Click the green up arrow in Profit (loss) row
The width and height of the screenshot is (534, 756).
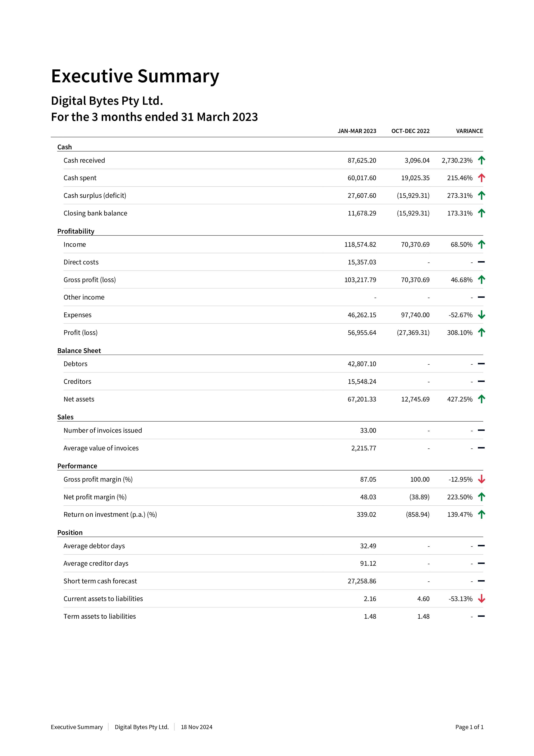pyautogui.click(x=481, y=333)
